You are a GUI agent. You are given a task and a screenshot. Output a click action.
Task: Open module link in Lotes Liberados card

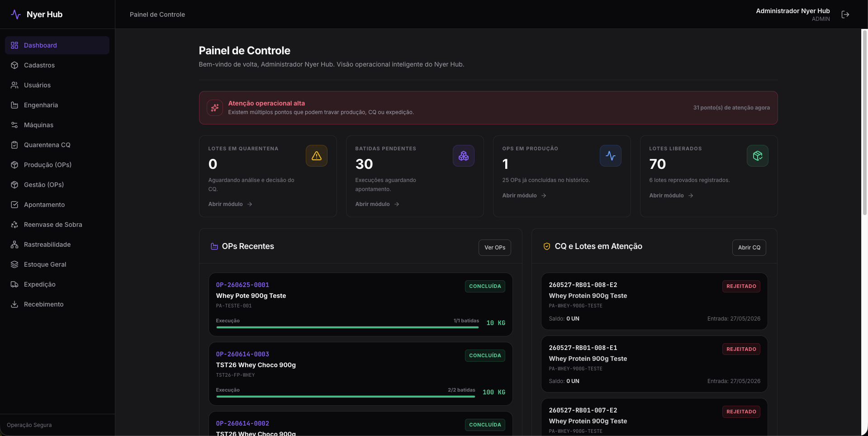(x=671, y=196)
